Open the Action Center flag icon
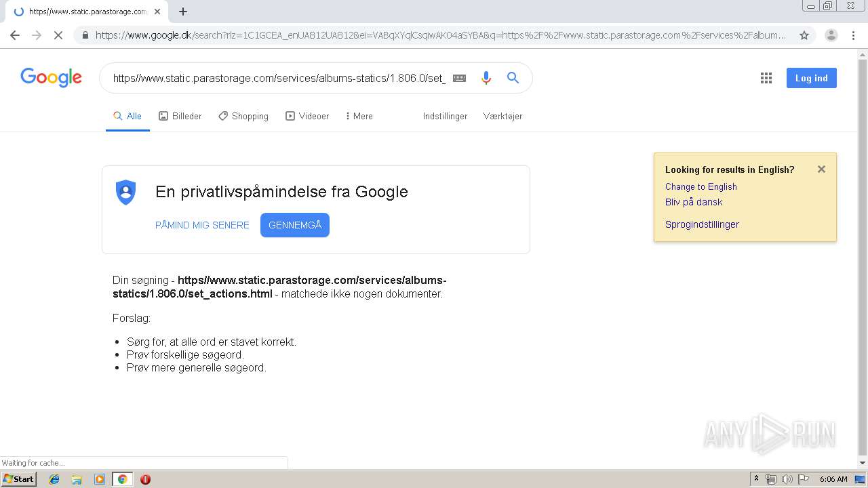The image size is (868, 488). pyautogui.click(x=804, y=479)
